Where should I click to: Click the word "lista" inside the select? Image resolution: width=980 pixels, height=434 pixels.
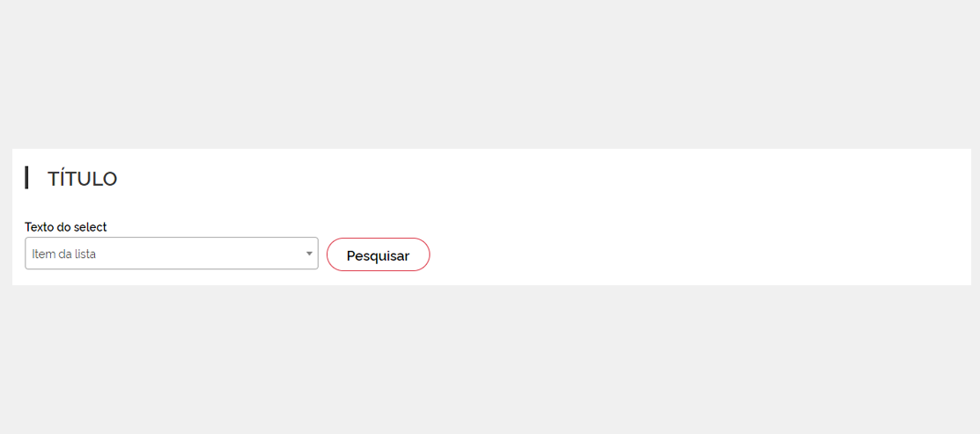[x=85, y=254]
